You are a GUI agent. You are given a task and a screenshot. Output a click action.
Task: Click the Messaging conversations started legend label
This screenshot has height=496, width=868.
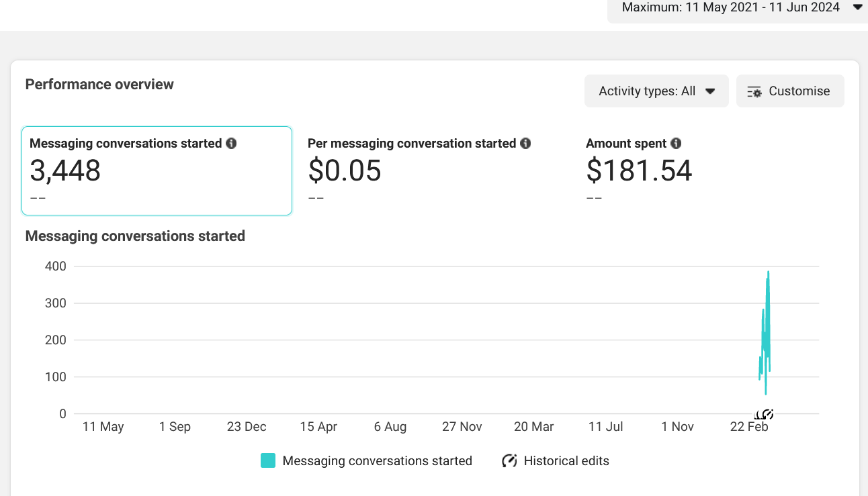tap(378, 461)
